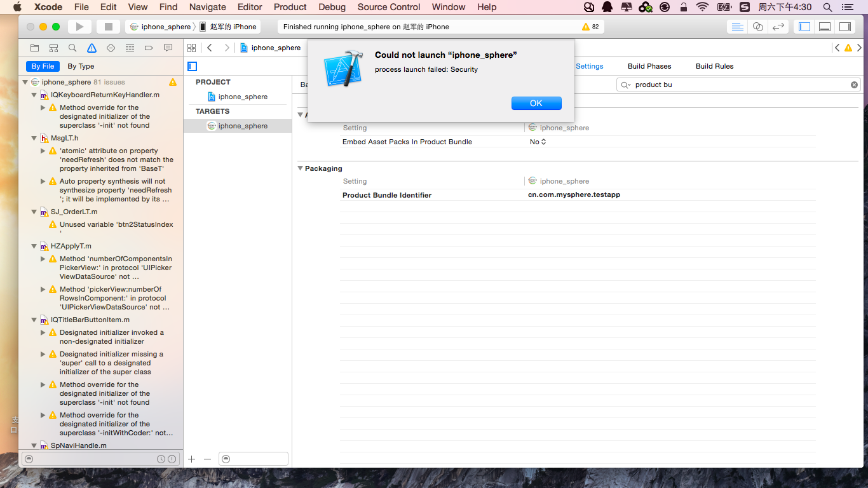
Task: Open the Breakpoint navigator icon
Action: tap(149, 48)
